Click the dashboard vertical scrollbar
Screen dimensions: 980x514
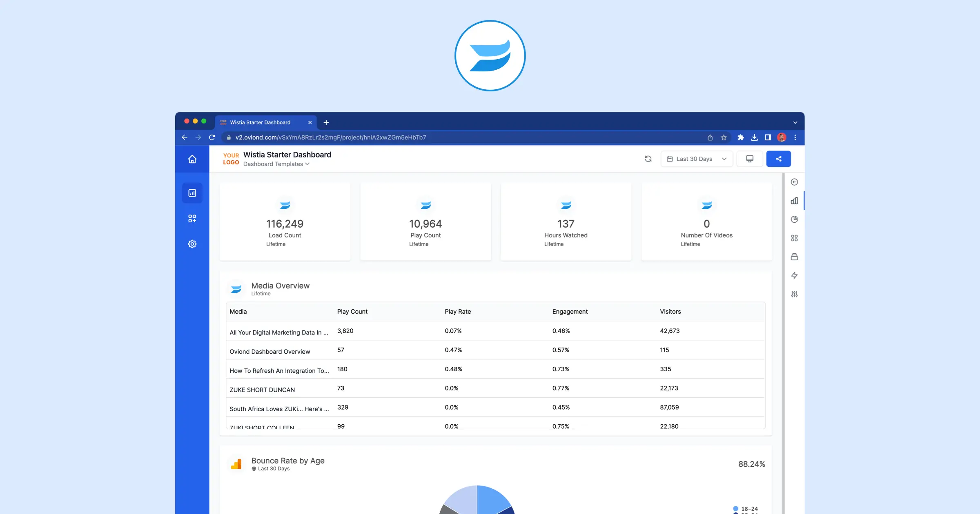pyautogui.click(x=783, y=343)
